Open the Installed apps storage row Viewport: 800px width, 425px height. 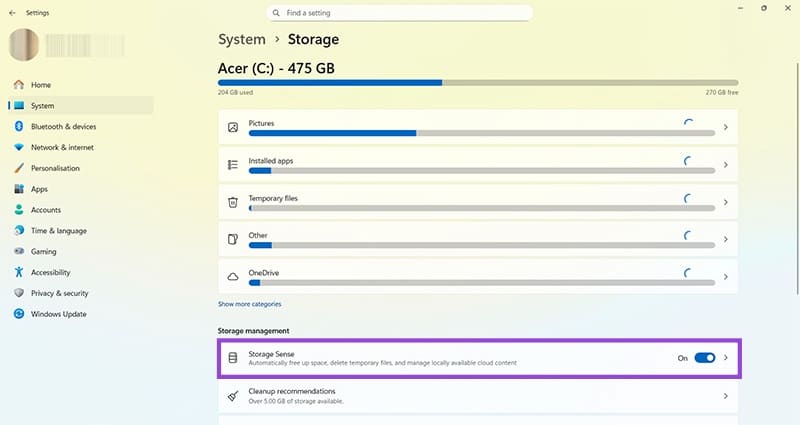click(478, 165)
